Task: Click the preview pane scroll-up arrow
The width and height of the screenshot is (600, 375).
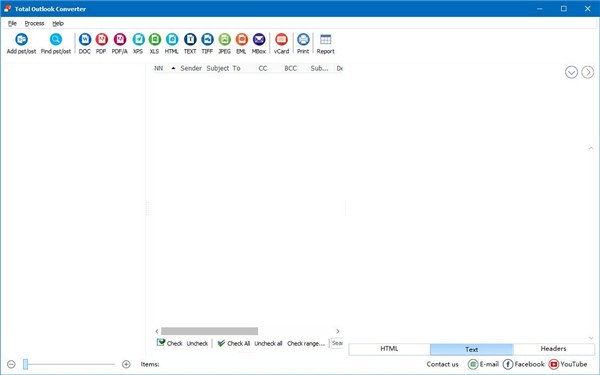Action: 591,148
